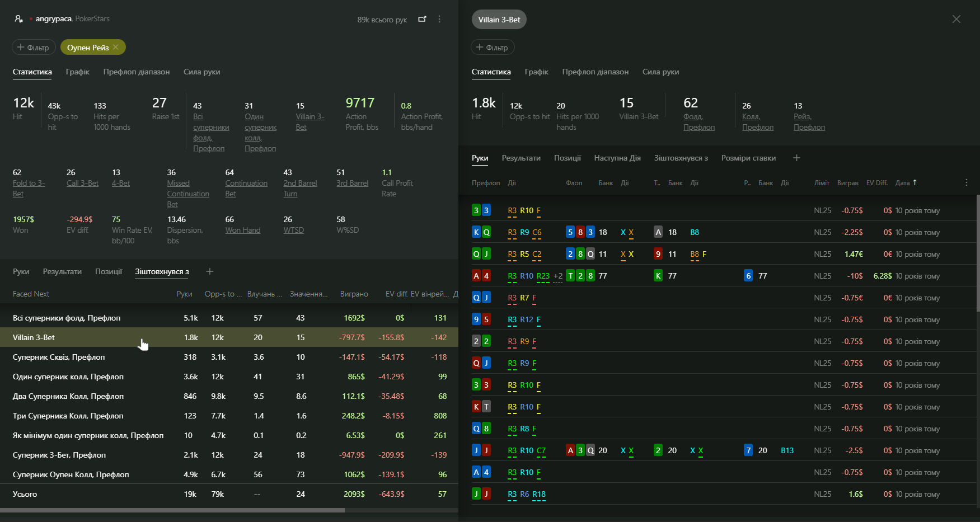The width and height of the screenshot is (980, 522).
Task: Open the Руки tab in the left panel
Action: click(21, 271)
